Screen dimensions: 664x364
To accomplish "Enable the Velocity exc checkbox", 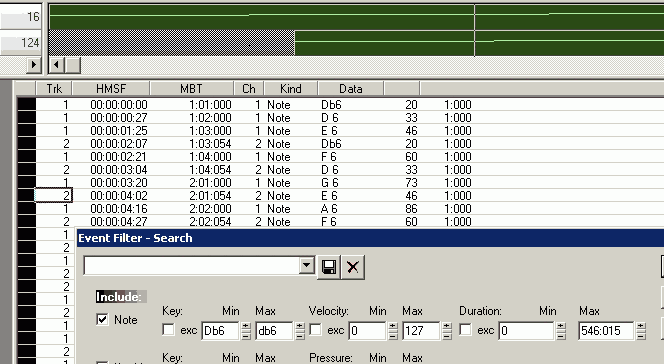I will click(315, 330).
